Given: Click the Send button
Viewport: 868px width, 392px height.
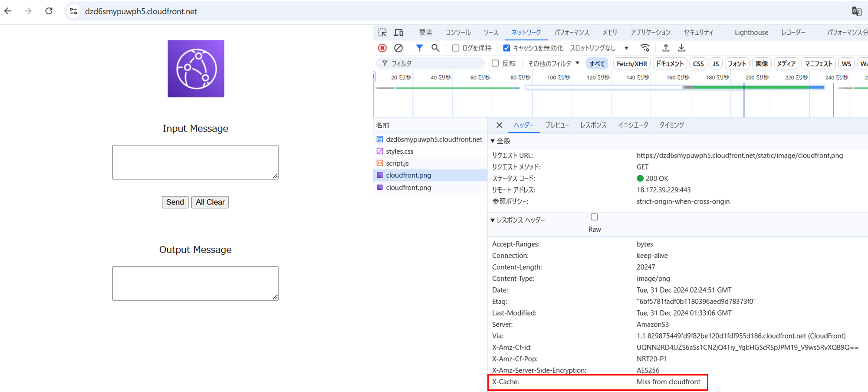Looking at the screenshot, I should click(175, 202).
